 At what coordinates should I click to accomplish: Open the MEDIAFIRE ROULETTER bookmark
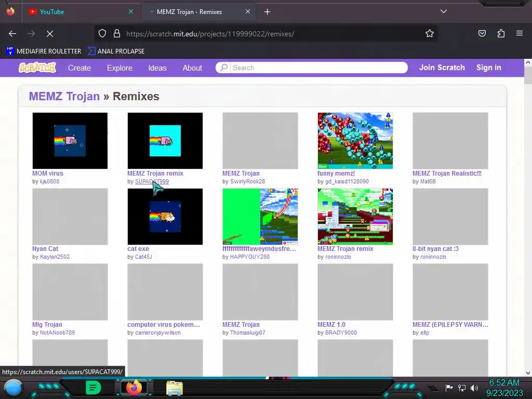pyautogui.click(x=44, y=51)
